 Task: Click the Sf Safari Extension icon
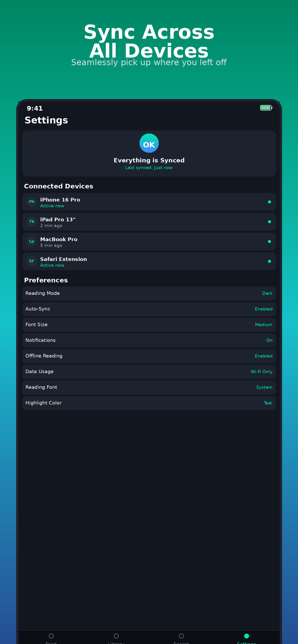pos(32,261)
